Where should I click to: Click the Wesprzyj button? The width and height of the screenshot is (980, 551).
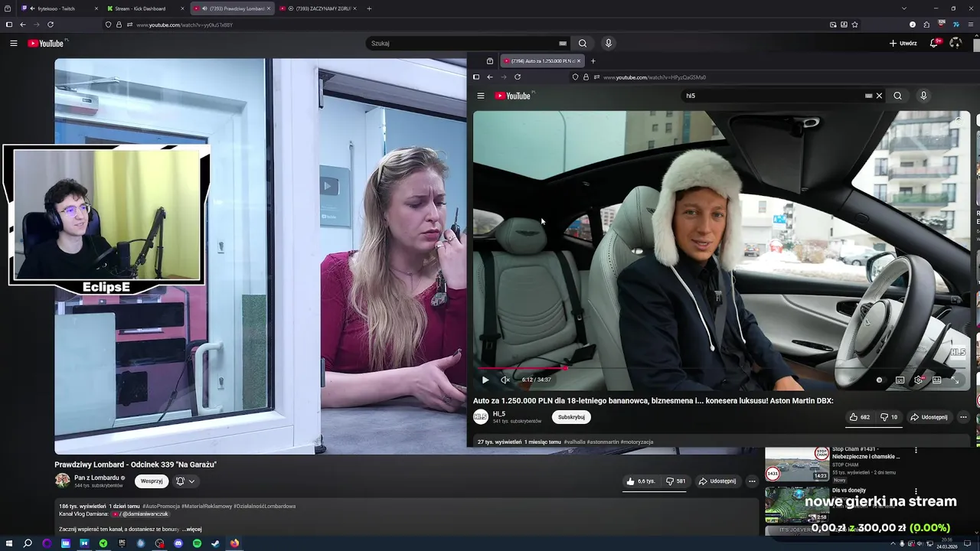pyautogui.click(x=152, y=481)
